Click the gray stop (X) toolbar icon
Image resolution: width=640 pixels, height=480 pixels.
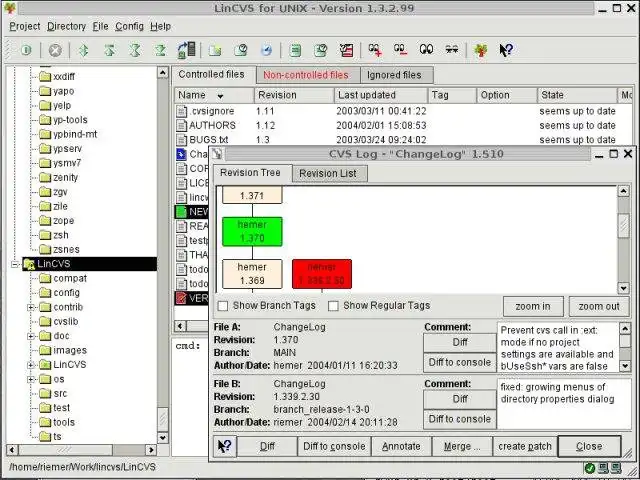tap(55, 50)
